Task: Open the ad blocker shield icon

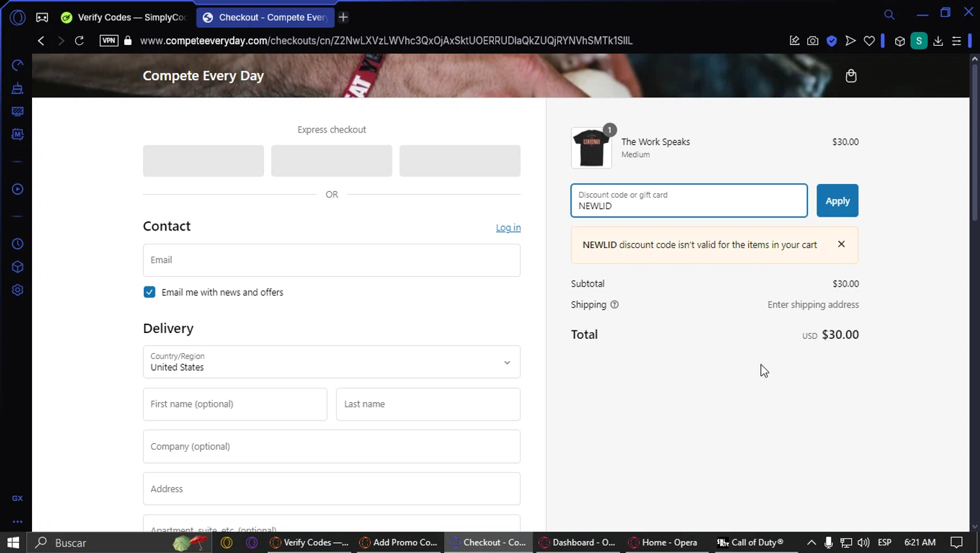Action: pos(832,40)
